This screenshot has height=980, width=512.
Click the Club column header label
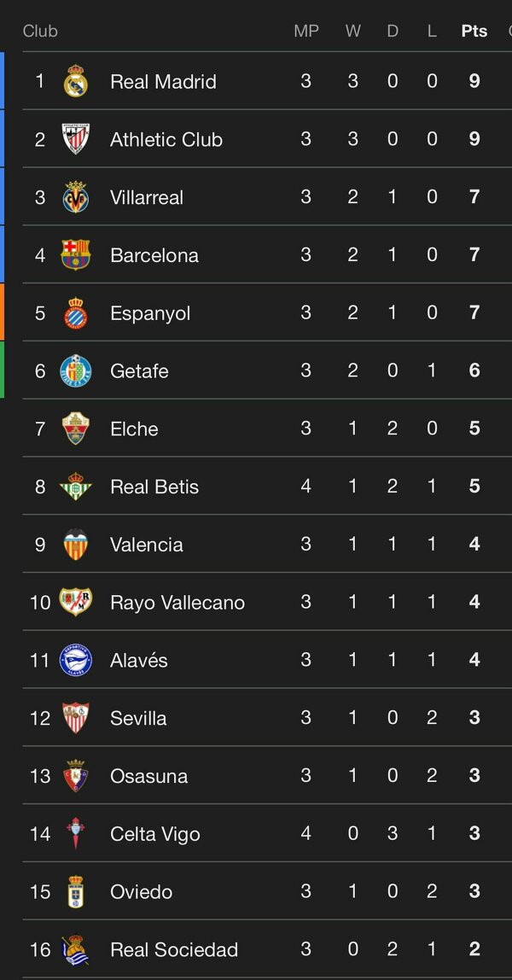40,31
